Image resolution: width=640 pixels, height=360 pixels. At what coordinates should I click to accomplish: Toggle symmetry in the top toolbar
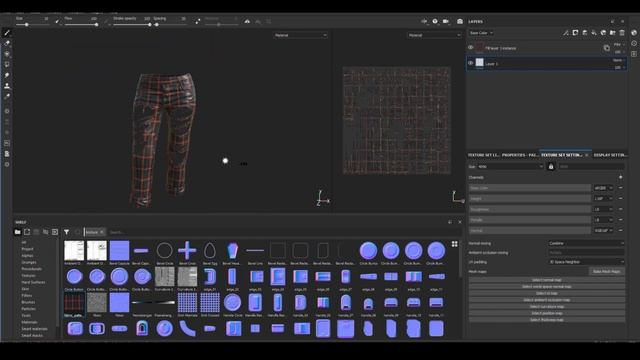247,21
